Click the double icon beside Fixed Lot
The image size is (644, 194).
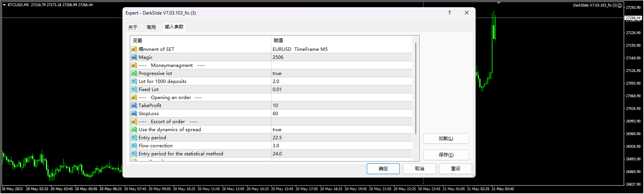point(134,90)
